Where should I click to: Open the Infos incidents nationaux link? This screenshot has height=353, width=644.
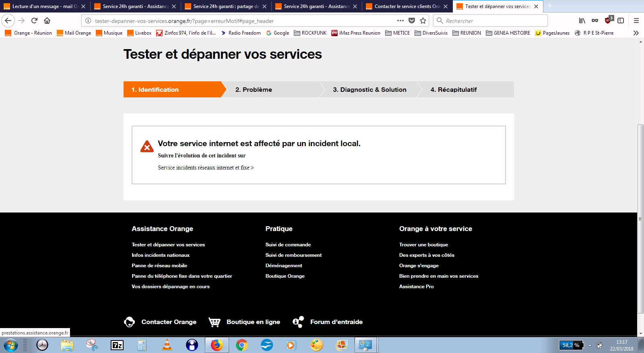160,255
